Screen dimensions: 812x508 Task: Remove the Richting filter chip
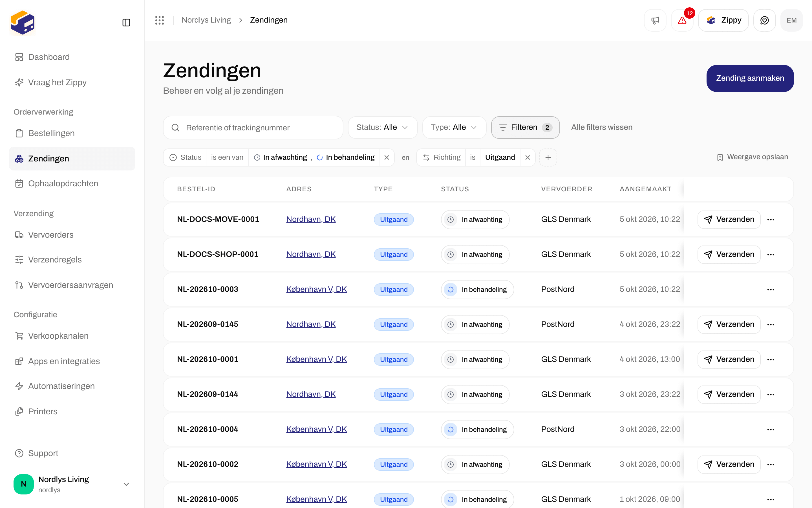pyautogui.click(x=528, y=157)
